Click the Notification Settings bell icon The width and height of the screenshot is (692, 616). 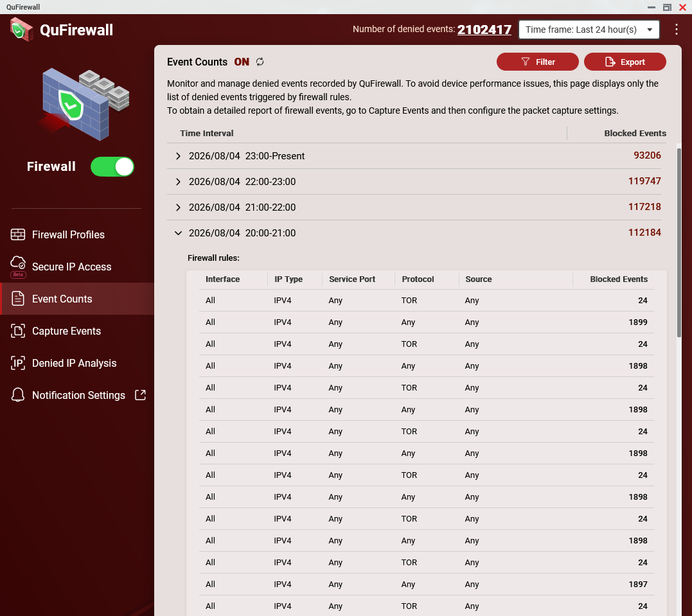tap(17, 395)
